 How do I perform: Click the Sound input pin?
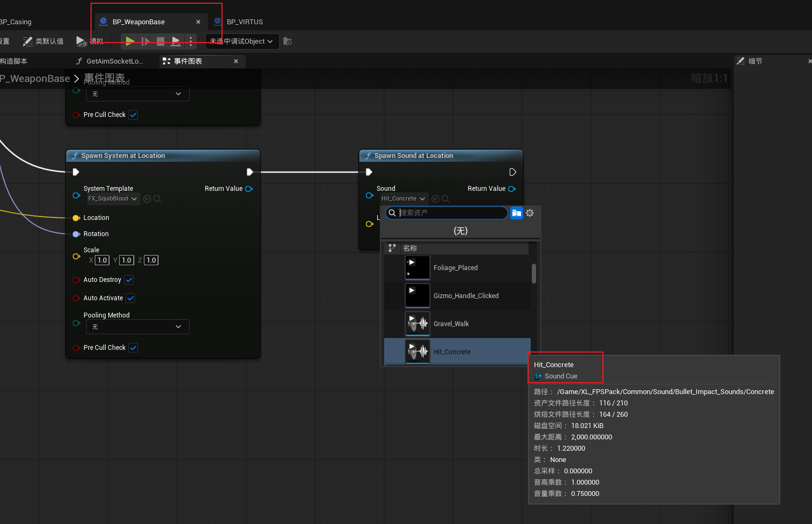(370, 195)
